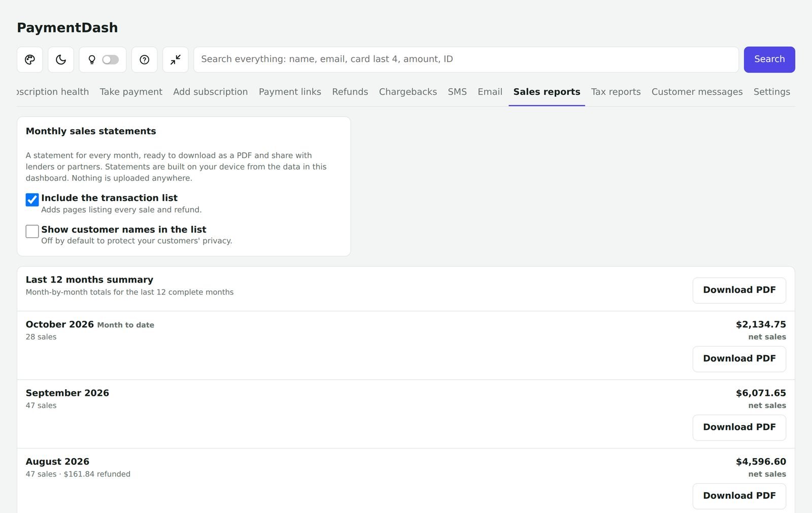Screen dimensions: 812x513
Task: Focus the Search everything input field
Action: point(466,59)
